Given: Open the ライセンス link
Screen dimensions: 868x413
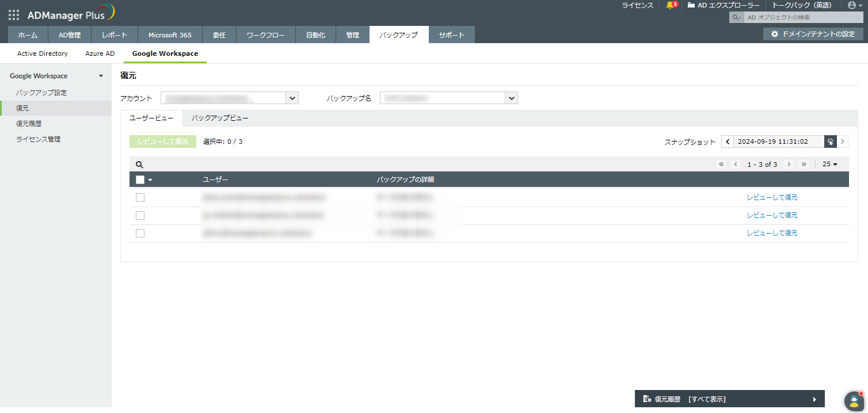Looking at the screenshot, I should point(637,5).
